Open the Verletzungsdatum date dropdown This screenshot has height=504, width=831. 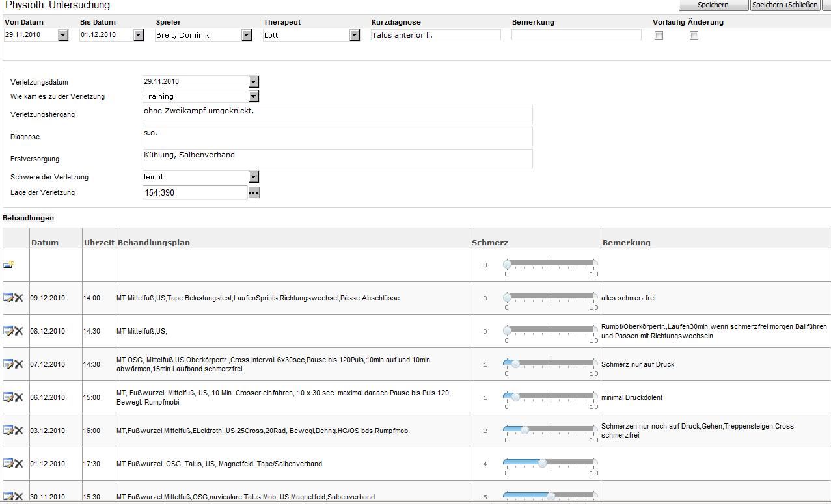(x=254, y=82)
